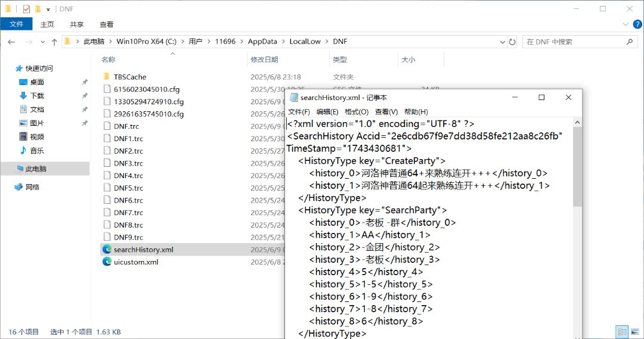Unpin 桌面 pin icon
Image resolution: width=644 pixels, height=339 pixels.
85,82
